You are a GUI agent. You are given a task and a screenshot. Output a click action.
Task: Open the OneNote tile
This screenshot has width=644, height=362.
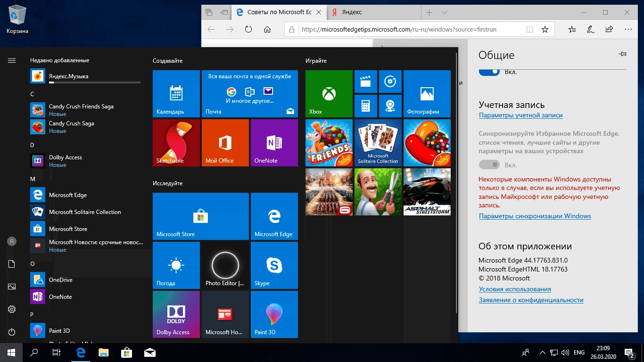point(274,143)
